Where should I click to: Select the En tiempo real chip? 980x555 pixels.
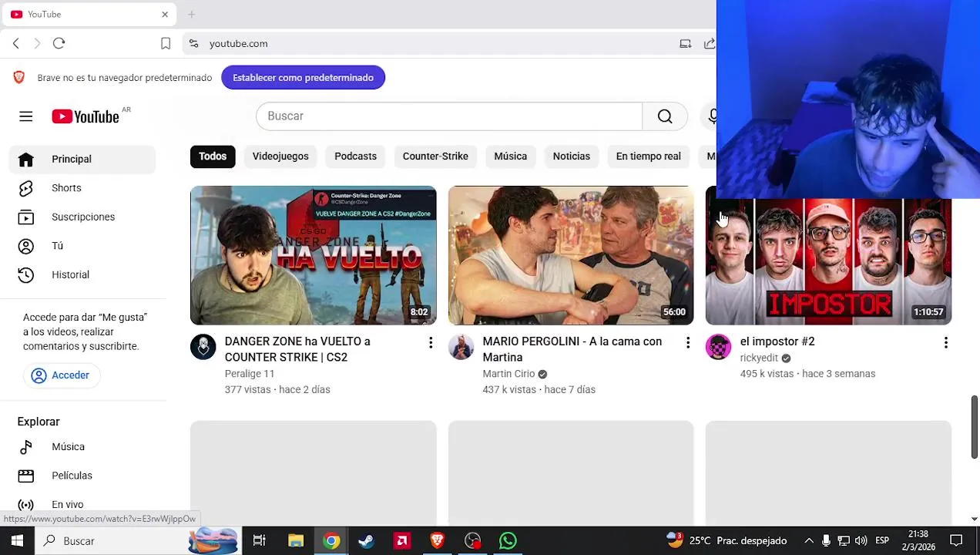tap(648, 156)
